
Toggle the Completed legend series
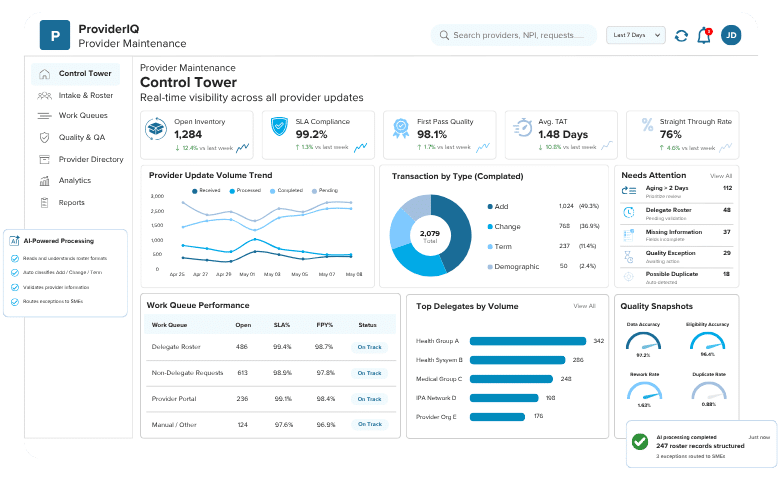(x=286, y=191)
